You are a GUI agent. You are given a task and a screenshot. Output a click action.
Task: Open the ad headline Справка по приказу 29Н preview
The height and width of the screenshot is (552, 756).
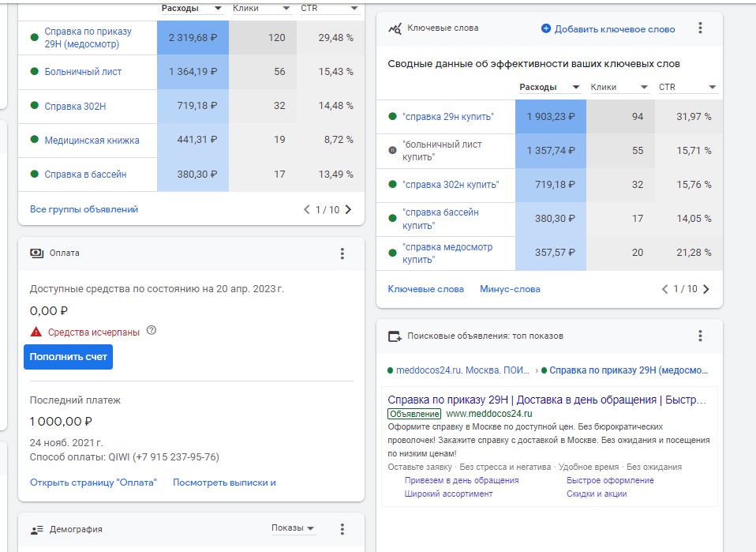tap(547, 400)
